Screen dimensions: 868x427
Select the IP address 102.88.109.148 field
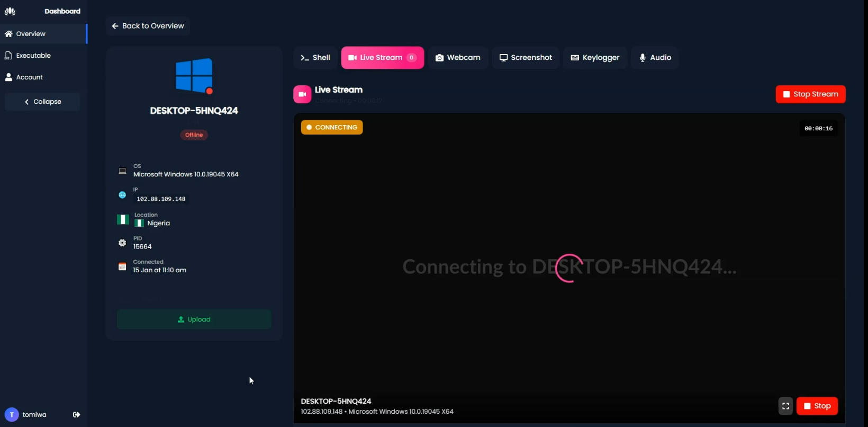(161, 199)
